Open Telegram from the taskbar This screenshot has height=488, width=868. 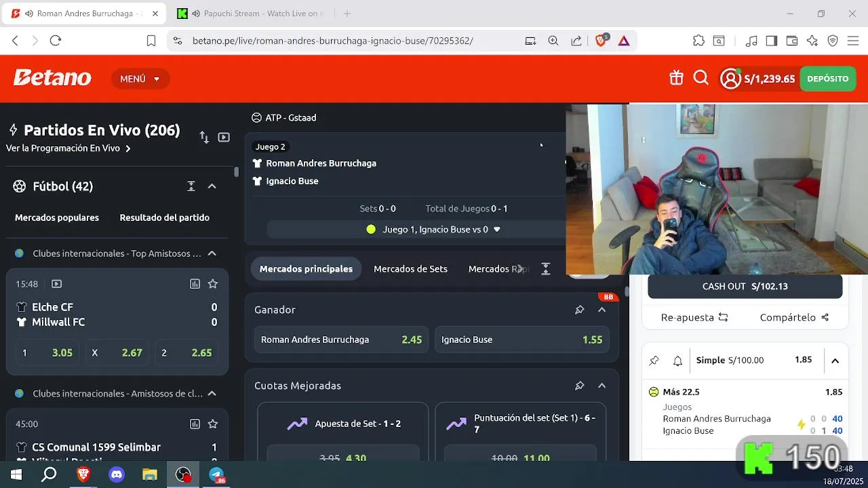(x=216, y=475)
